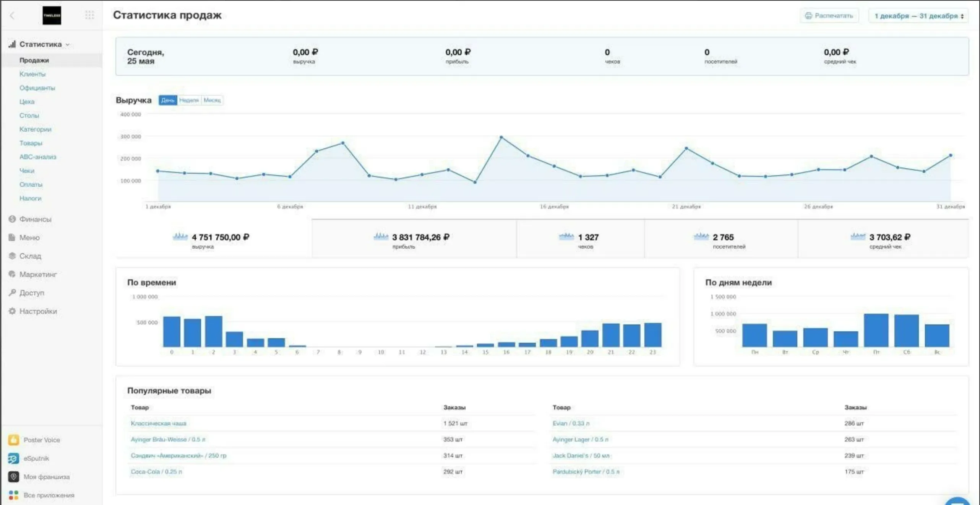The height and width of the screenshot is (505, 980).
Task: Click the Распечатать print button
Action: (x=829, y=16)
